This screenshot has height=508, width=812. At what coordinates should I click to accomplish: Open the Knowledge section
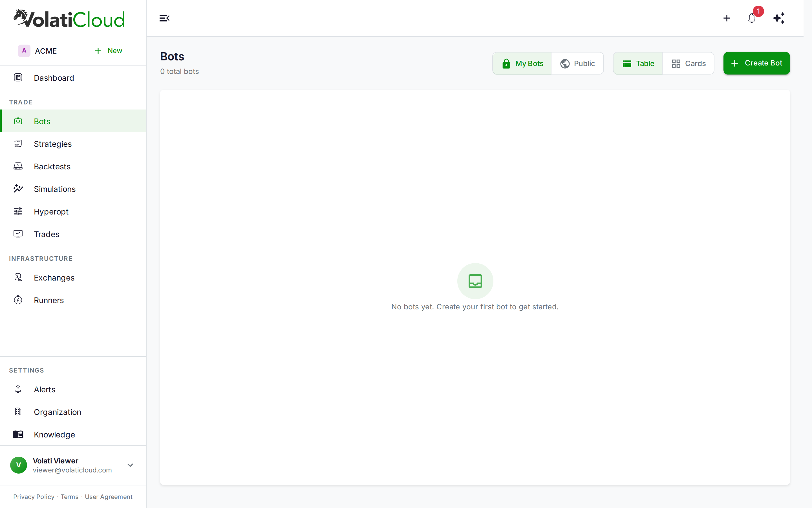click(x=73, y=434)
